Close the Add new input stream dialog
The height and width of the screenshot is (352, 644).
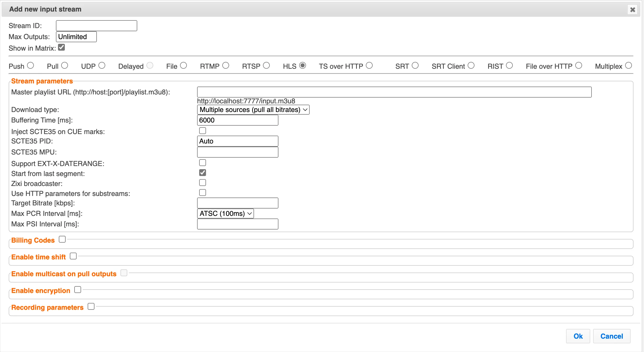click(x=632, y=10)
